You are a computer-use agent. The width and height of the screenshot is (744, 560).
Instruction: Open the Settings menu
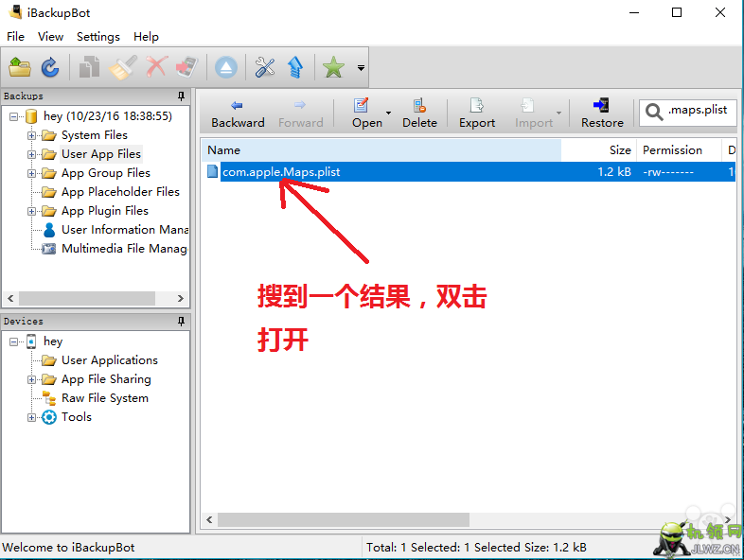[x=98, y=37]
